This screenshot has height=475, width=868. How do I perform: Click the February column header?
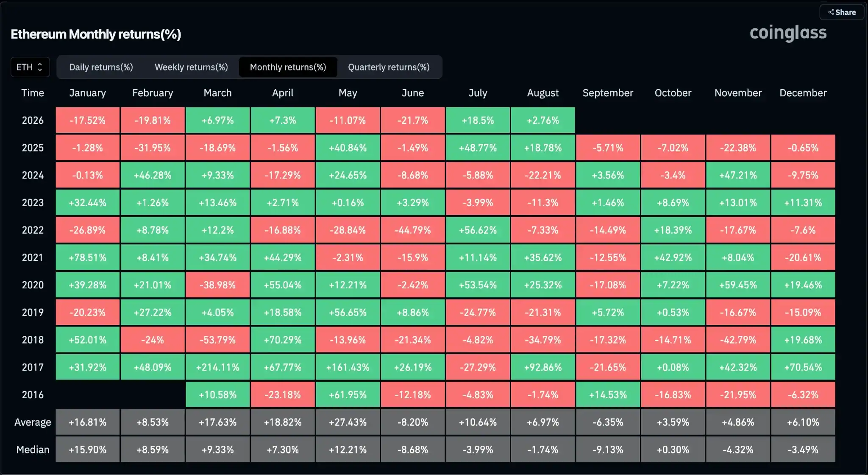(x=153, y=93)
